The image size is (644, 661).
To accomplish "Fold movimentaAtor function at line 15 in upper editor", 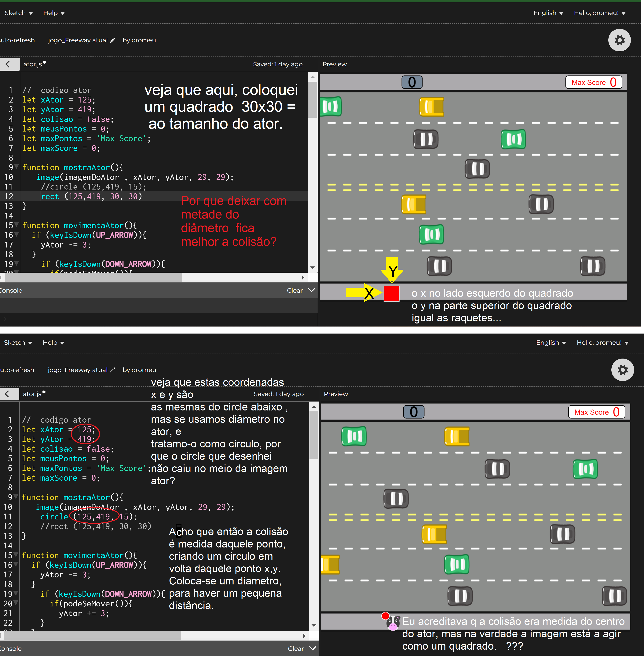I will click(16, 225).
